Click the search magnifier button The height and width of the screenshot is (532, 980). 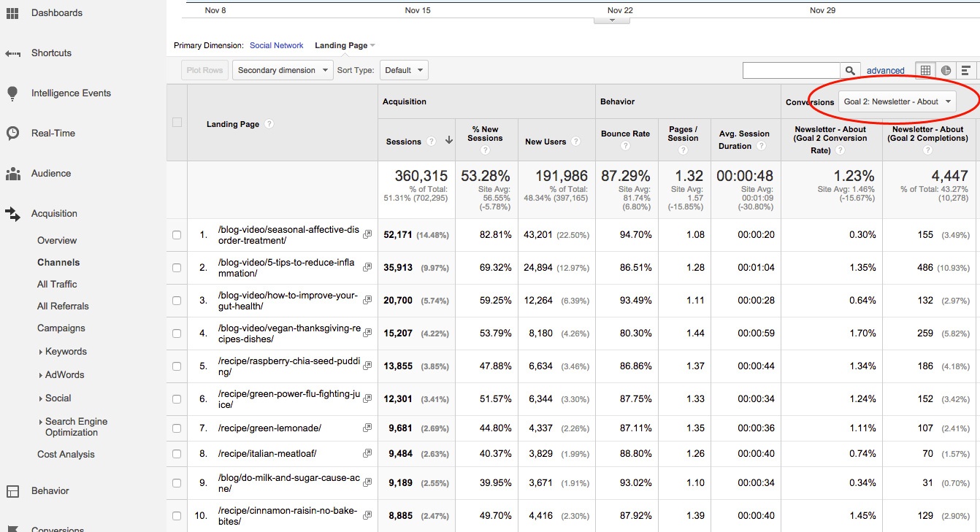click(x=850, y=70)
